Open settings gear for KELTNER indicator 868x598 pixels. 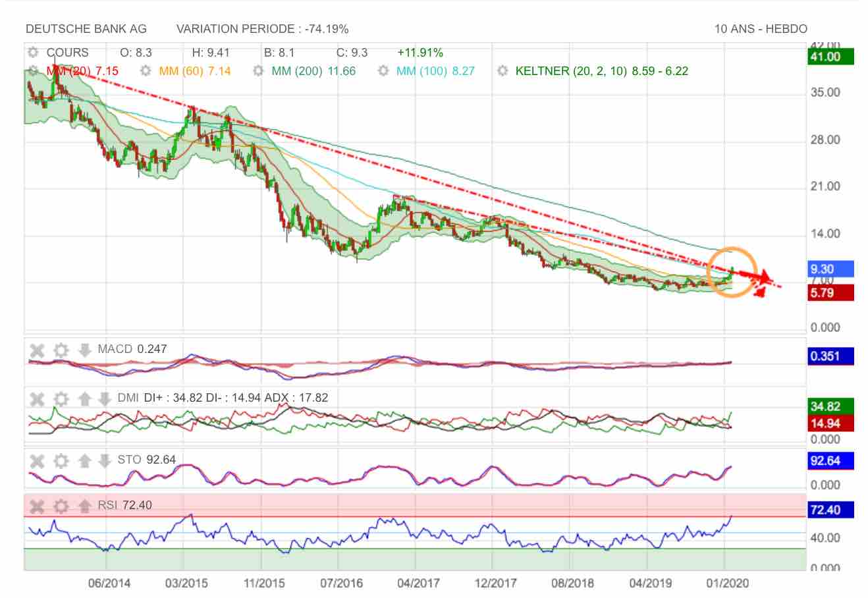pyautogui.click(x=503, y=70)
